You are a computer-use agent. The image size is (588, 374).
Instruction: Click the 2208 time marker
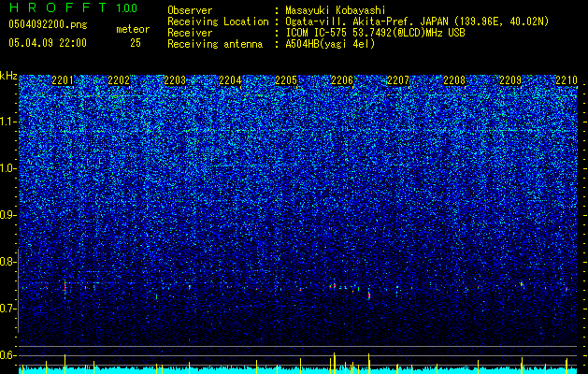(x=454, y=80)
